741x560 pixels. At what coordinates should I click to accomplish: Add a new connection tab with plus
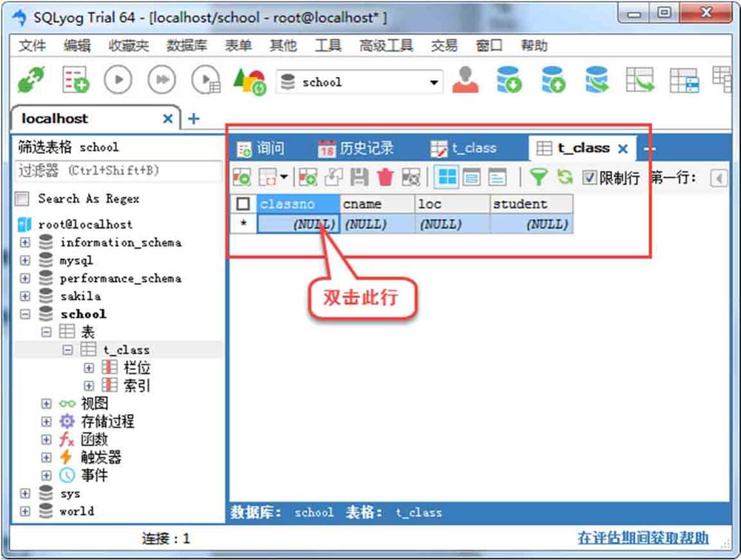pos(193,118)
